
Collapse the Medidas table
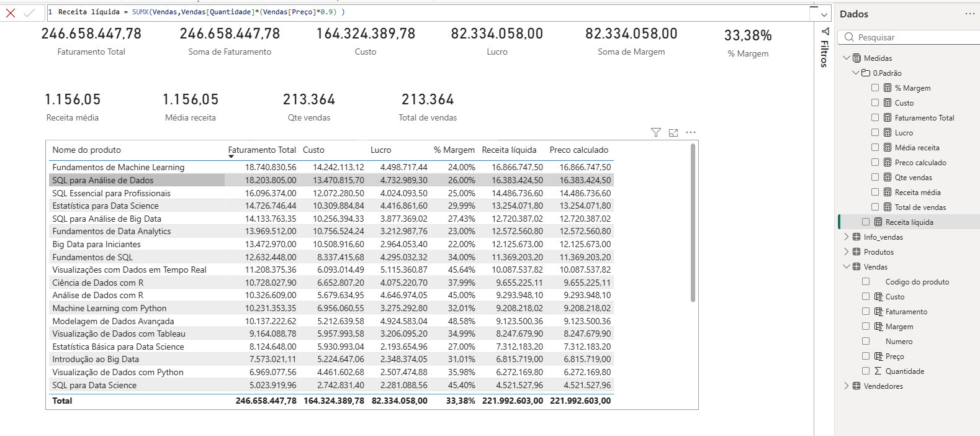[x=847, y=58]
